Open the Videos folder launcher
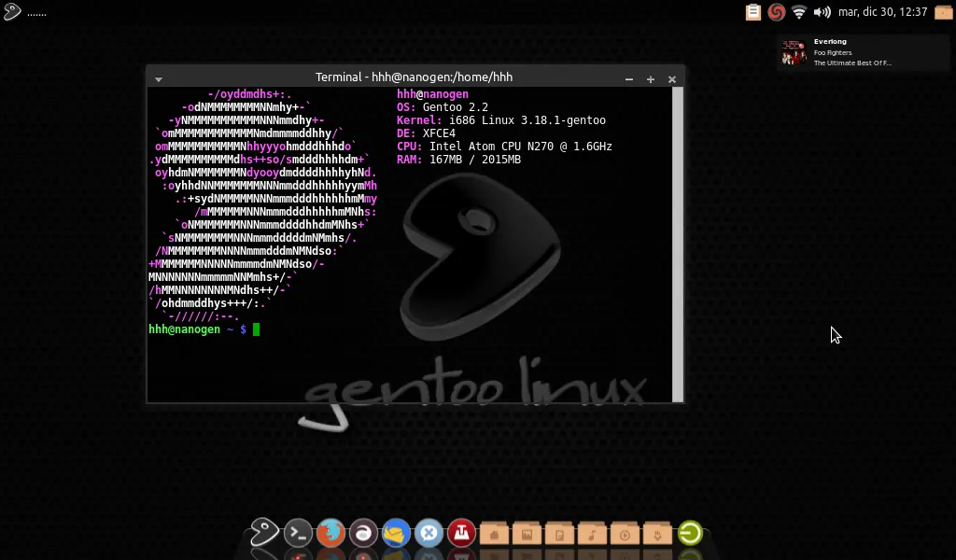 point(626,532)
